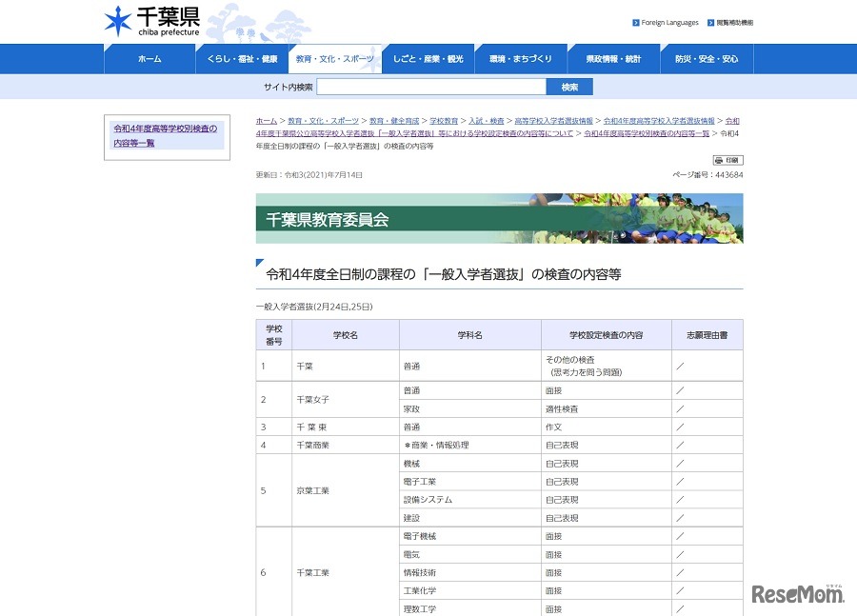Open the 県政情報・統計 menu
The width and height of the screenshot is (857, 616).
(x=613, y=58)
